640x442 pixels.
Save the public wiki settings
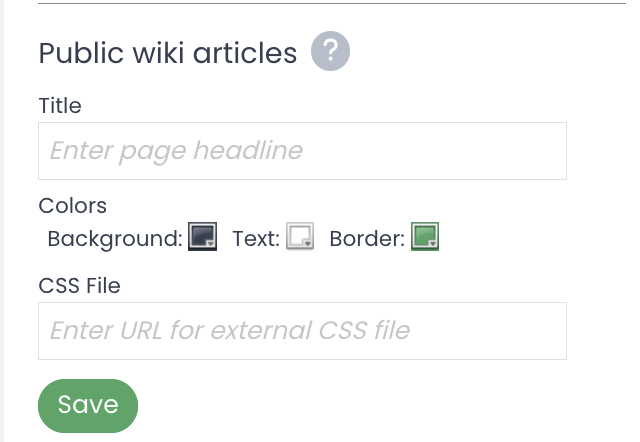click(x=88, y=406)
